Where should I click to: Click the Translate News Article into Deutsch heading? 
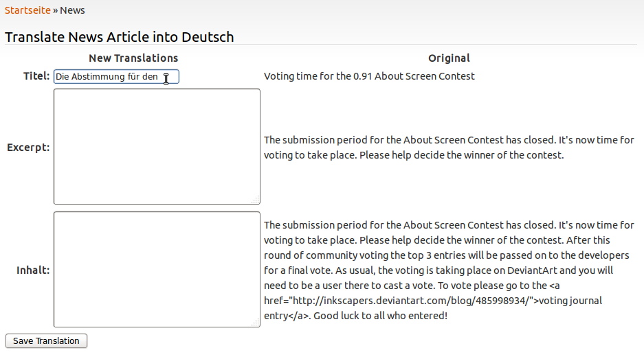click(120, 37)
